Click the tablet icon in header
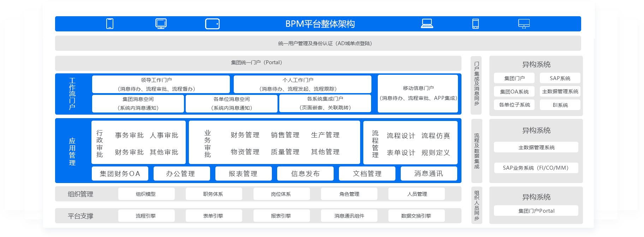 point(212,24)
